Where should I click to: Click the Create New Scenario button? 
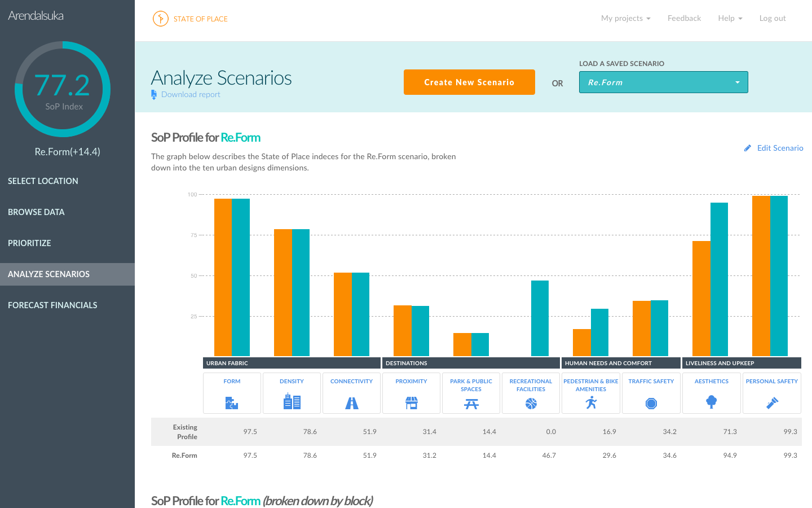469,82
